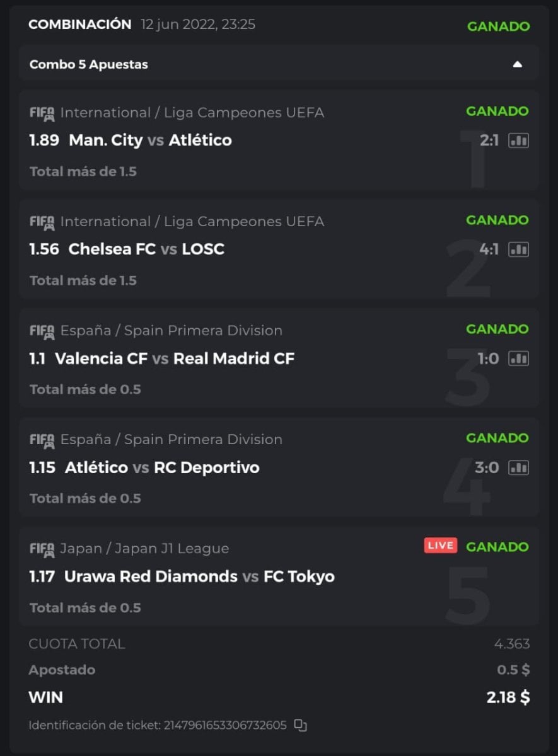Open stats icon for Valencia CF match
The image size is (558, 756).
pos(519,358)
